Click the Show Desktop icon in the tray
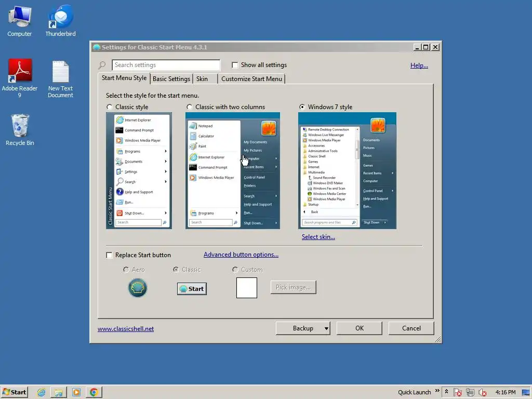The width and height of the screenshot is (532, 399). pyautogui.click(x=526, y=392)
